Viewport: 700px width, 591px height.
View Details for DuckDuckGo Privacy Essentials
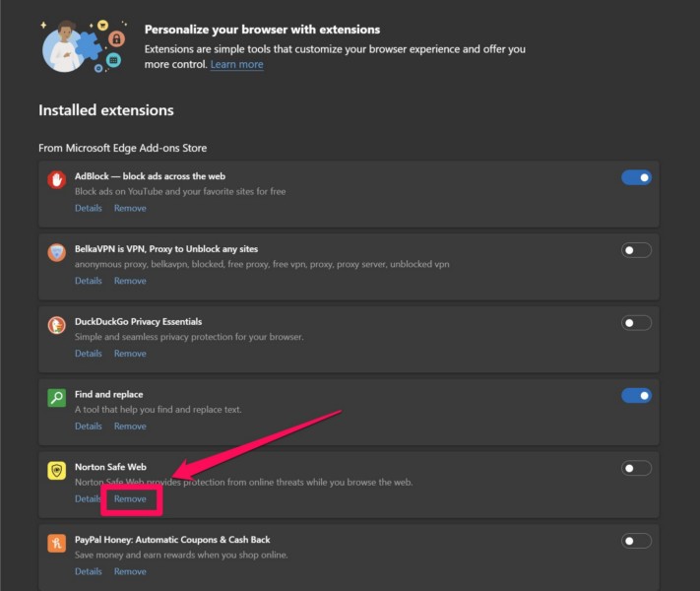pyautogui.click(x=88, y=354)
